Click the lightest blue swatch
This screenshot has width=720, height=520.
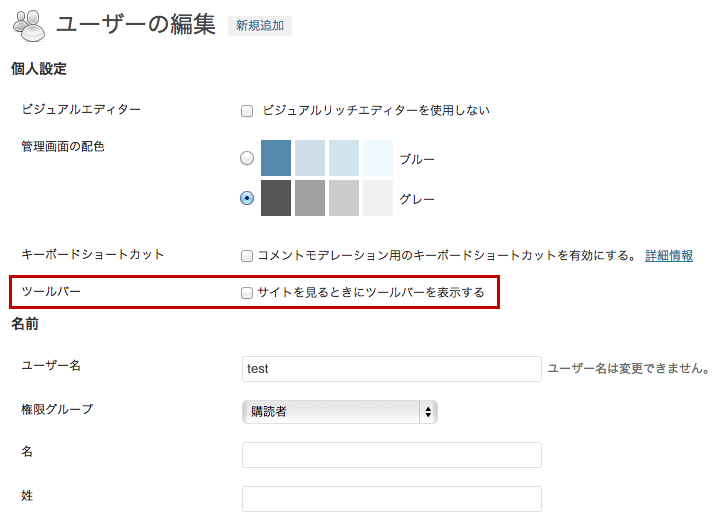(x=378, y=158)
